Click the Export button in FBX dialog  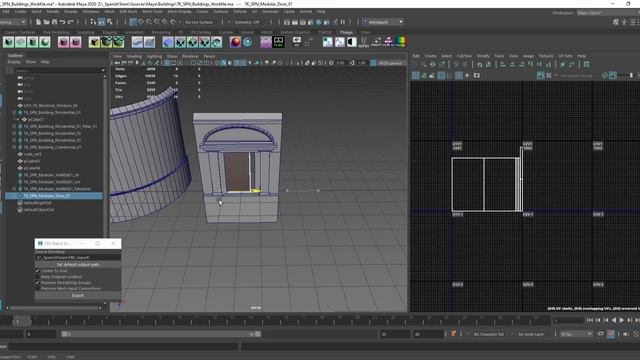[78, 295]
